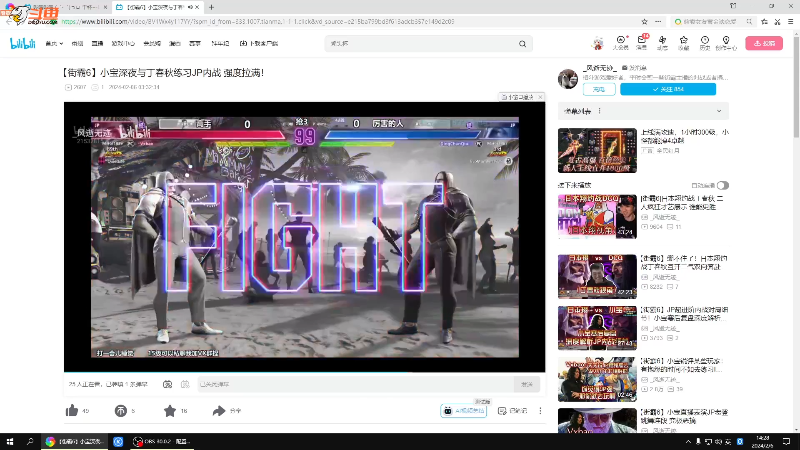This screenshot has height=450, width=800.
Task: Toggle the 自动连播 autoplay switch
Action: tap(722, 185)
